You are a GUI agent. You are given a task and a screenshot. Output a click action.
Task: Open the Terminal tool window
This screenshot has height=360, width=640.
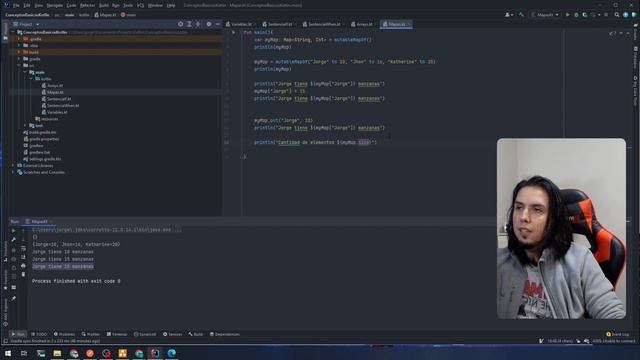coord(117,334)
